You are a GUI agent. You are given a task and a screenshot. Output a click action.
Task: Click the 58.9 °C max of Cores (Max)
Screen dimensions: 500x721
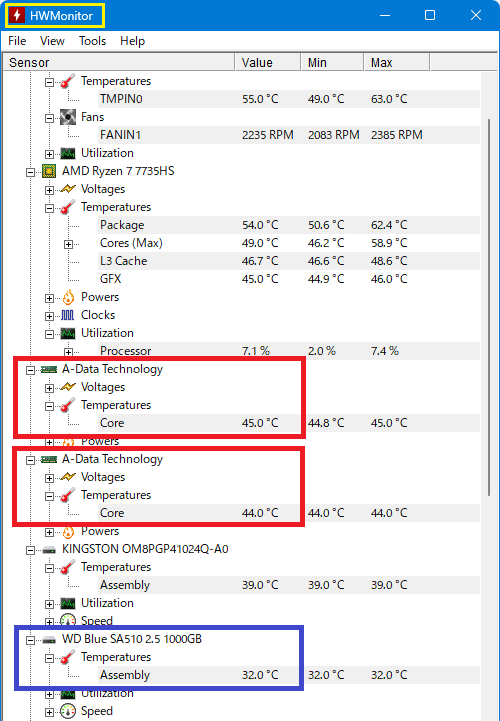389,243
